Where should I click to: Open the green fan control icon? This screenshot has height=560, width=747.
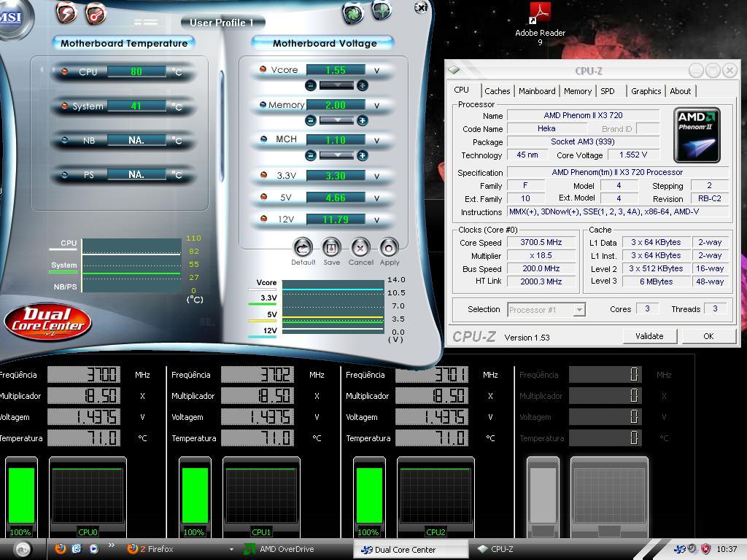[x=353, y=13]
